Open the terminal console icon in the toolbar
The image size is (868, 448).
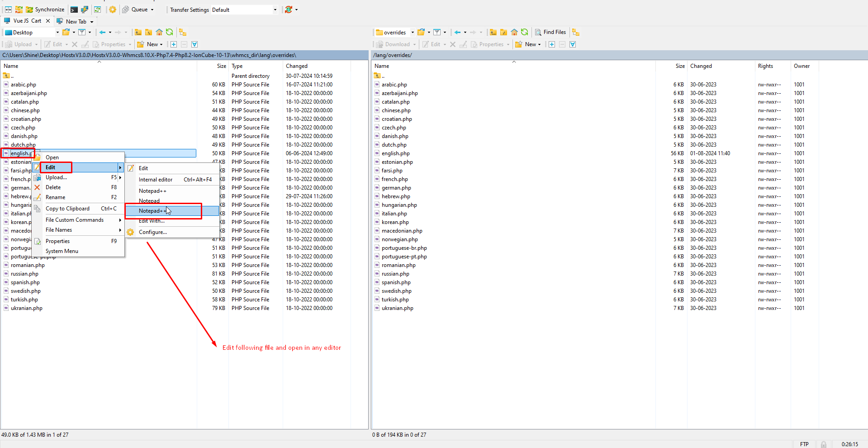(x=74, y=10)
